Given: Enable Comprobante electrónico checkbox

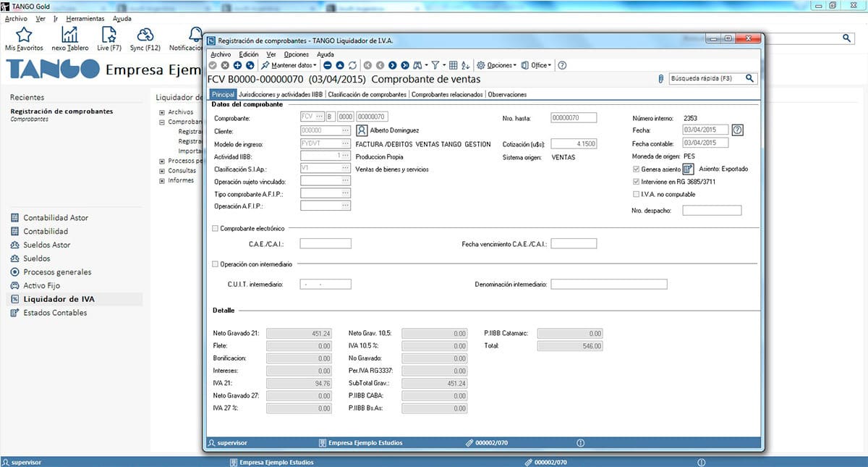Looking at the screenshot, I should coord(215,228).
